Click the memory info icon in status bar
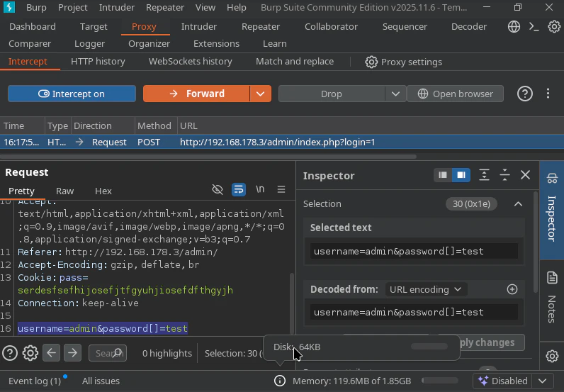 pos(279,381)
